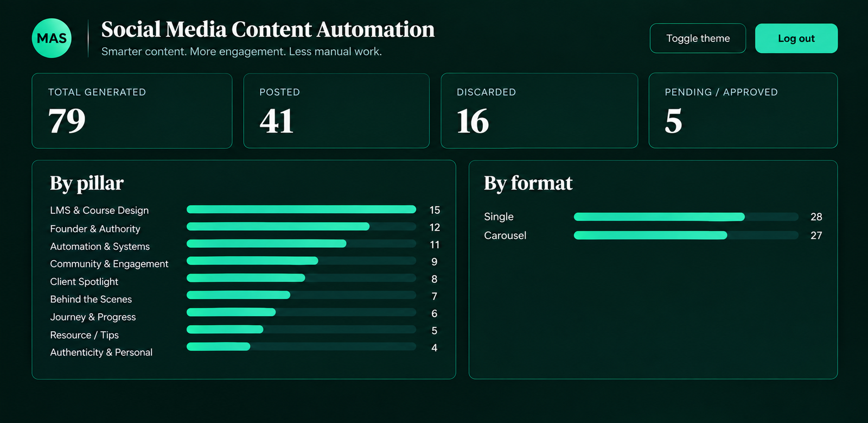Click the Founder & Authority count 12

click(435, 228)
